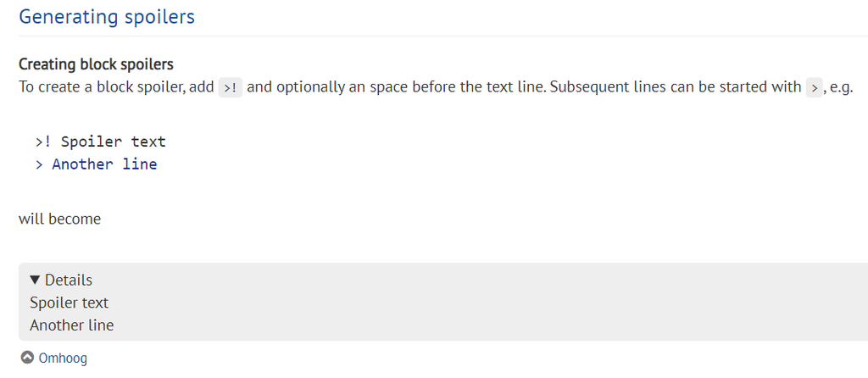Image resolution: width=868 pixels, height=378 pixels.
Task: Click the Creating block spoilers subheading
Action: [96, 64]
